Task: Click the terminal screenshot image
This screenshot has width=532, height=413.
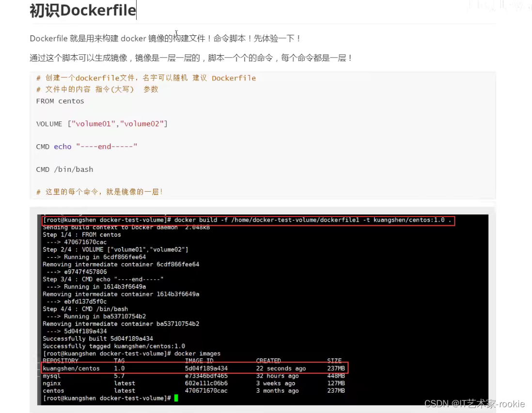Action: (x=263, y=309)
